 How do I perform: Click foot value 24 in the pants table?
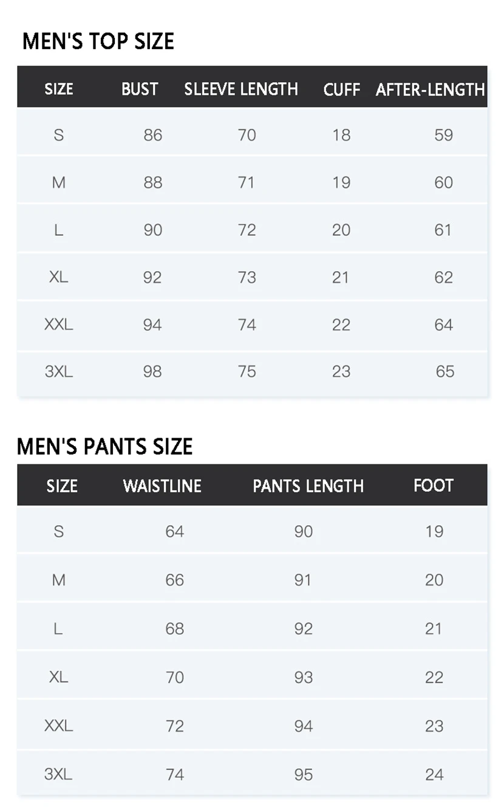434,774
